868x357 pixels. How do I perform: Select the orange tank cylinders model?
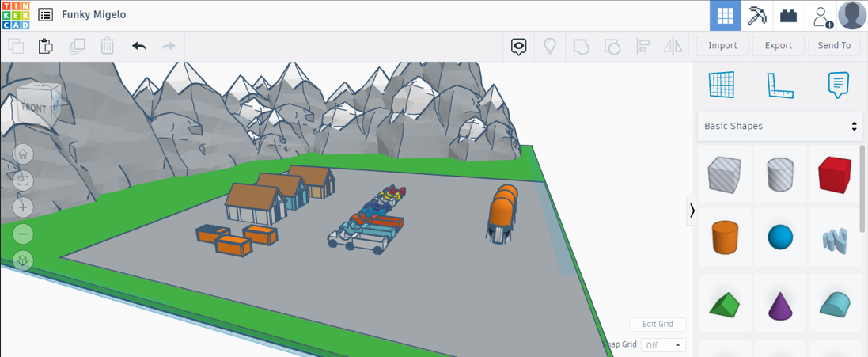(x=502, y=214)
